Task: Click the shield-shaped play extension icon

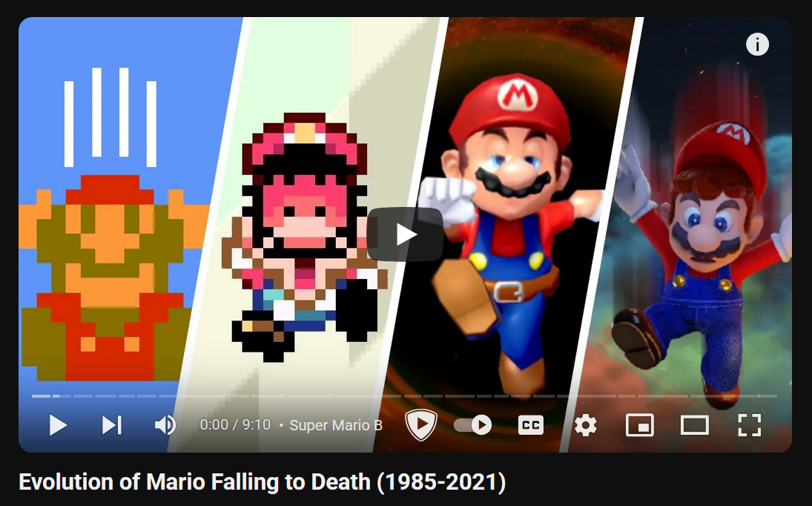Action: coord(421,425)
